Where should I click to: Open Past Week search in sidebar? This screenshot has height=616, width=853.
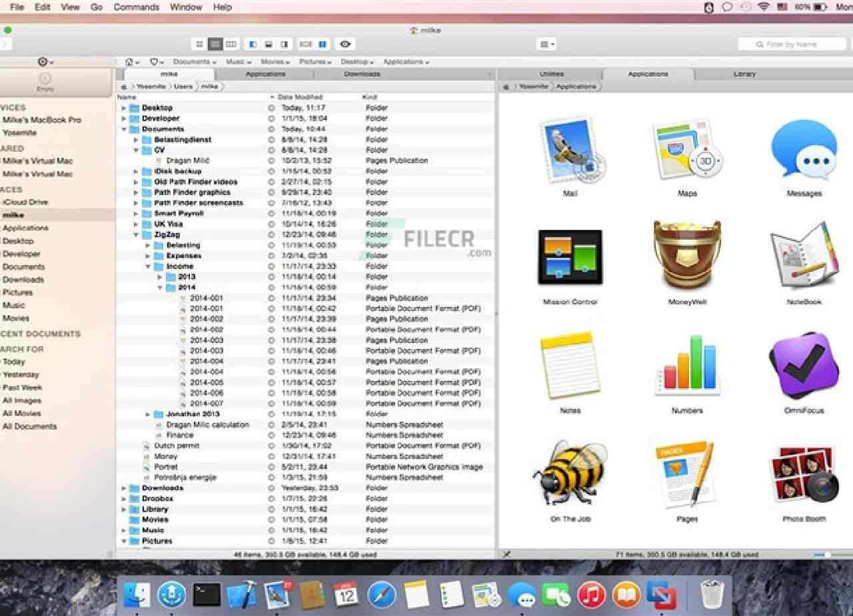click(x=23, y=387)
